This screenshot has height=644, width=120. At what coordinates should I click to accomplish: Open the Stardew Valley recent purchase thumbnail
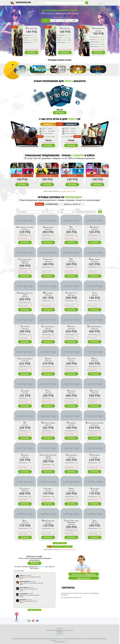click(x=38, y=69)
